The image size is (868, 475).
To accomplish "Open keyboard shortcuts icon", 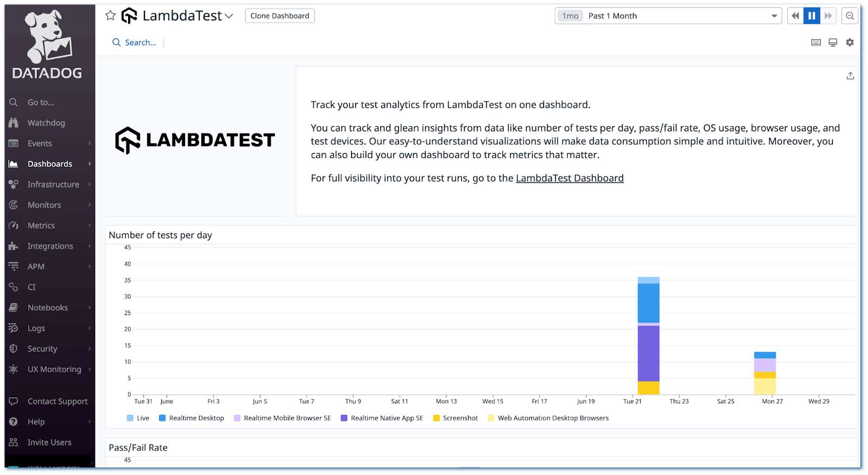I will (816, 42).
